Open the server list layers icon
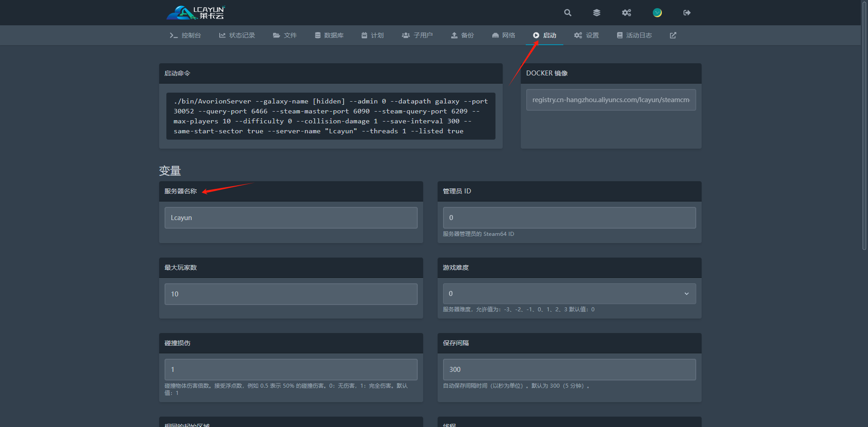The width and height of the screenshot is (868, 427). tap(597, 13)
